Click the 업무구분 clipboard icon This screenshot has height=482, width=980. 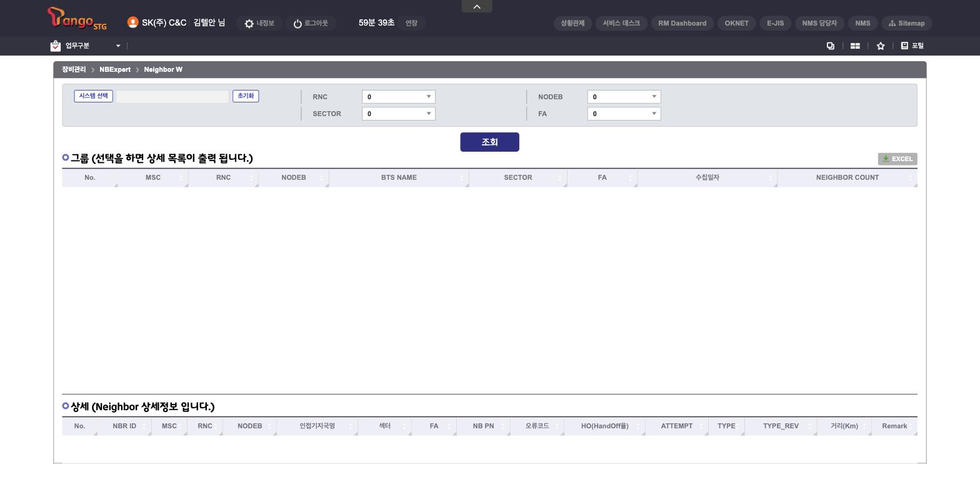[x=56, y=46]
